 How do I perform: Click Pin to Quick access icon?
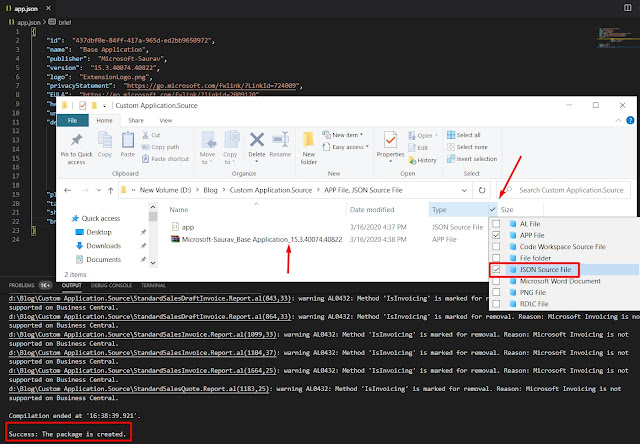click(x=76, y=140)
